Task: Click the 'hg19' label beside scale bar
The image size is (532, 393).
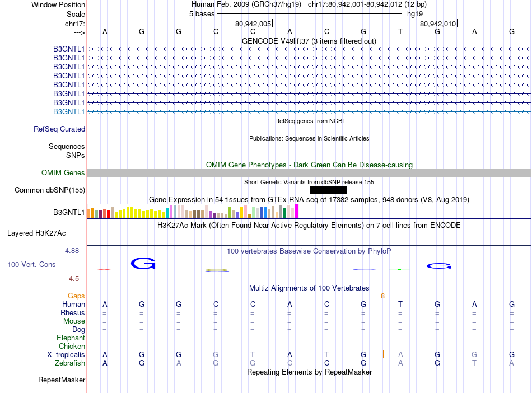Action: pos(415,14)
